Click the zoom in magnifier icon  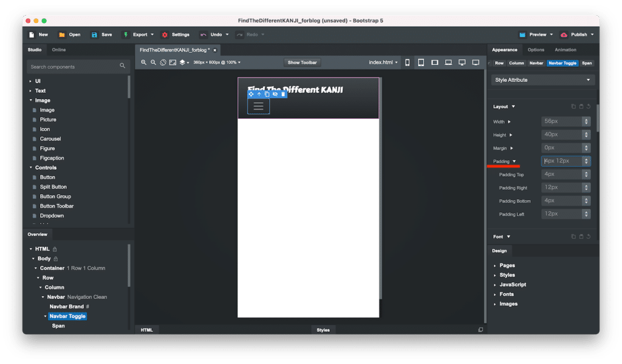point(144,62)
